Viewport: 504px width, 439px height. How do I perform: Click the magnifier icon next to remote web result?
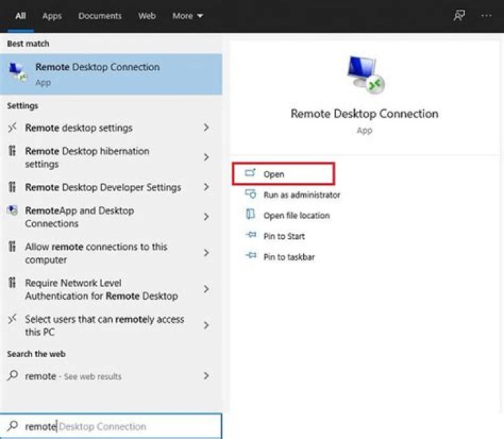tap(13, 375)
